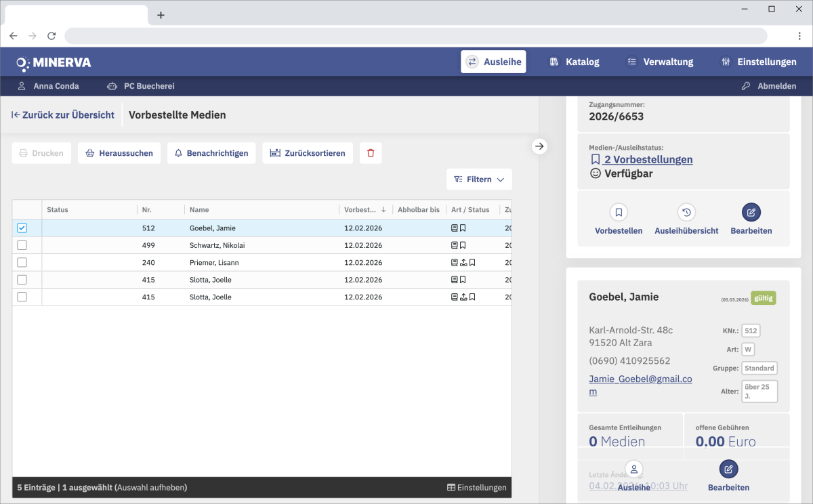The height and width of the screenshot is (504, 813).
Task: Click the Bearbeiten icon under media status
Action: (x=751, y=213)
